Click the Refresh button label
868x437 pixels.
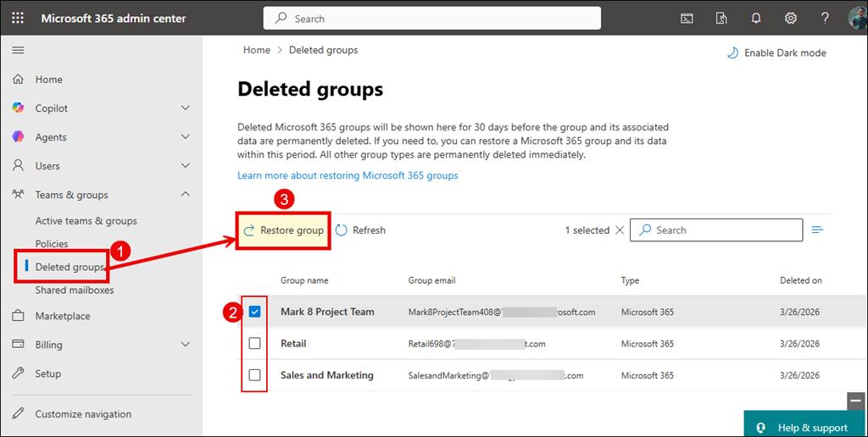pyautogui.click(x=369, y=230)
